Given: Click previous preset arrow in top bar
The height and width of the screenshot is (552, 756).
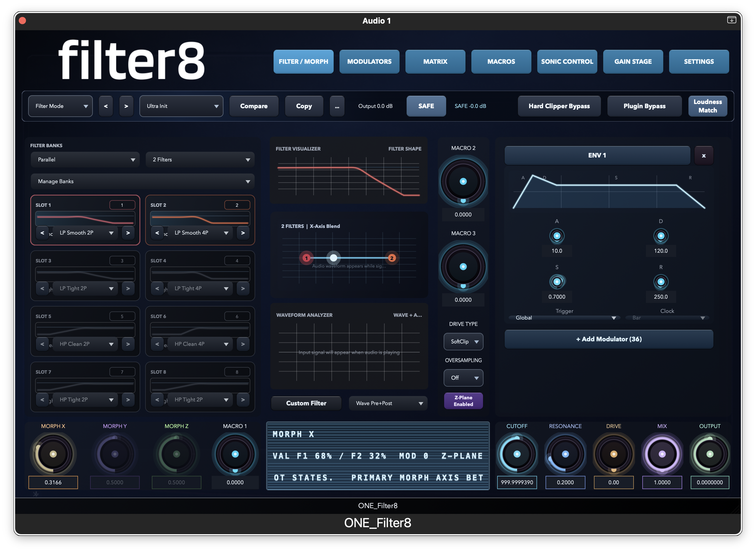Looking at the screenshot, I should (x=106, y=106).
